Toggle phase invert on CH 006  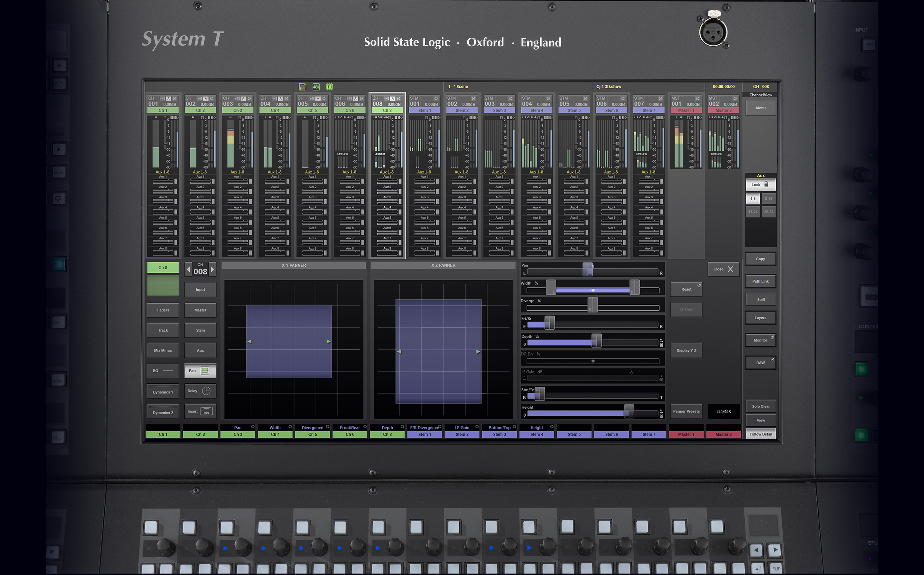point(361,99)
